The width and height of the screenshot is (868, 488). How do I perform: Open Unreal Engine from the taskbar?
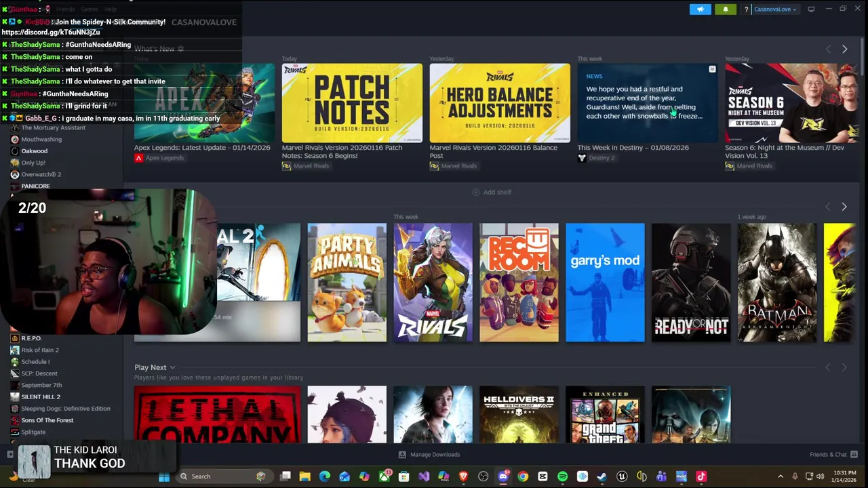coord(622,476)
